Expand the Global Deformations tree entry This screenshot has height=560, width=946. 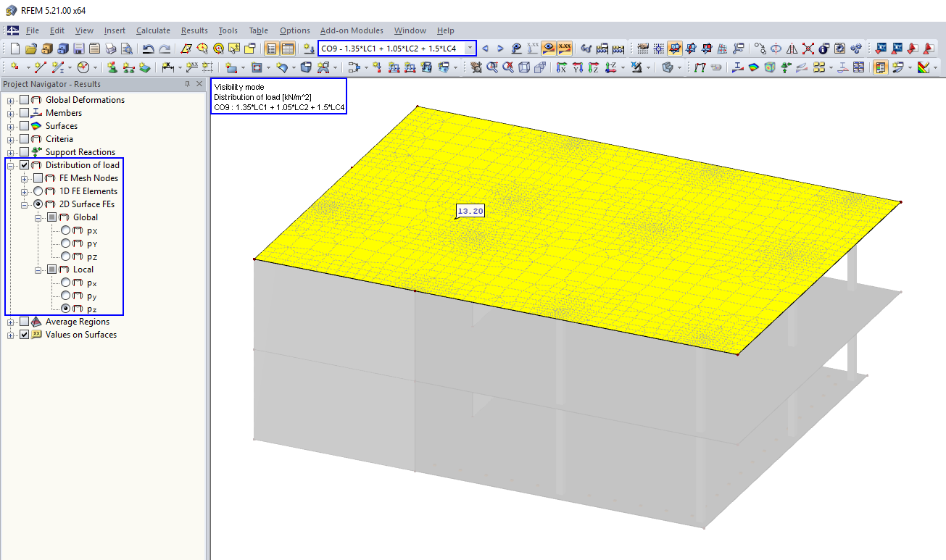coord(10,99)
